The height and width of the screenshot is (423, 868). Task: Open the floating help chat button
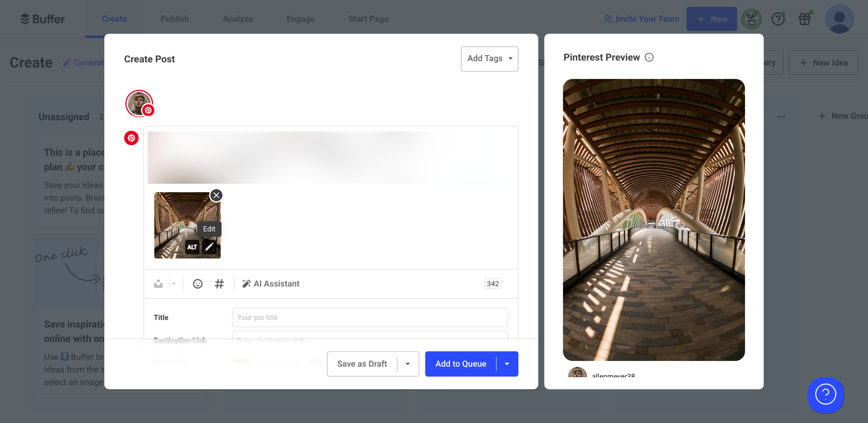[x=826, y=395]
